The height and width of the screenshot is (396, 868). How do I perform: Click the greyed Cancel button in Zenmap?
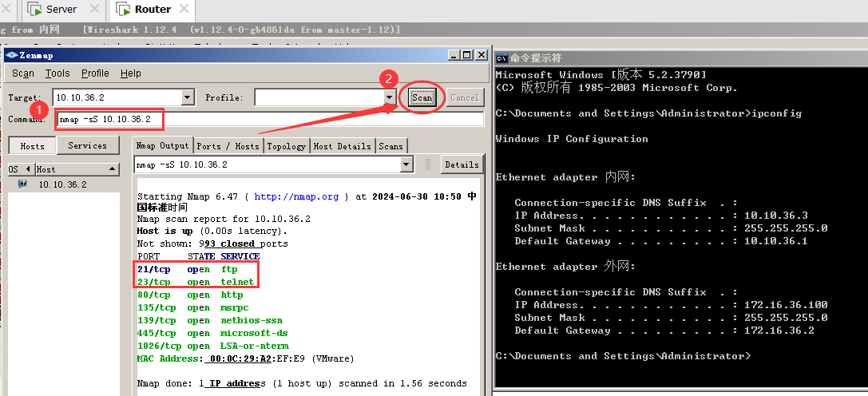(465, 97)
